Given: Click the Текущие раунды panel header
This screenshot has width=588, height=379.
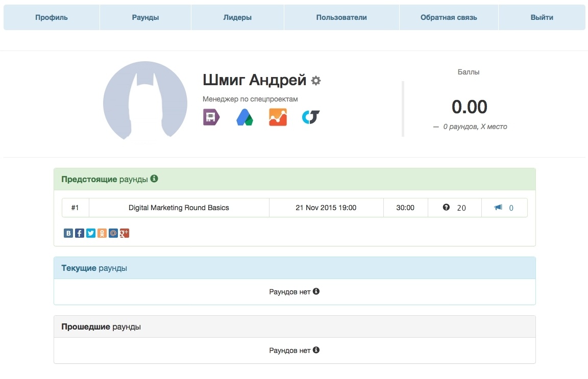Looking at the screenshot, I should tap(295, 268).
